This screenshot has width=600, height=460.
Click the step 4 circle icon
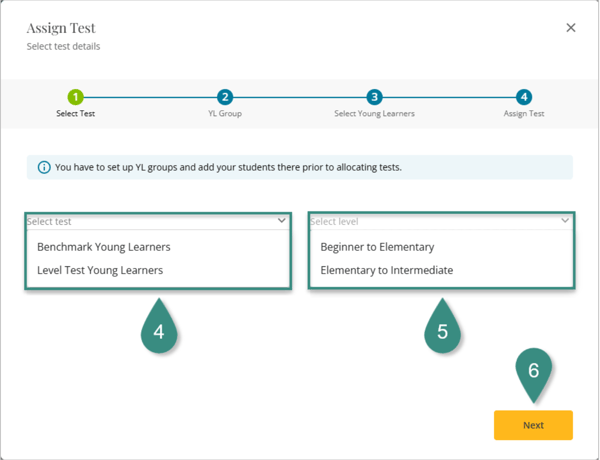point(523,97)
